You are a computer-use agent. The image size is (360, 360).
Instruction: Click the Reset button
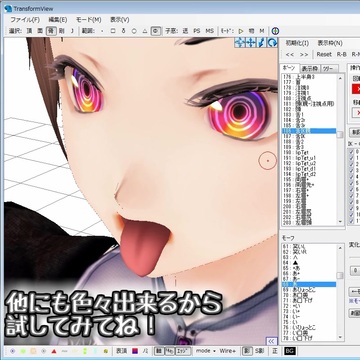tap(324, 54)
